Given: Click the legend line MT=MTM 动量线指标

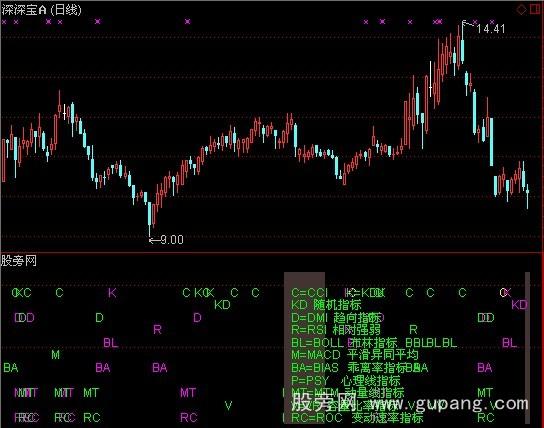Looking at the screenshot, I should point(348,393).
